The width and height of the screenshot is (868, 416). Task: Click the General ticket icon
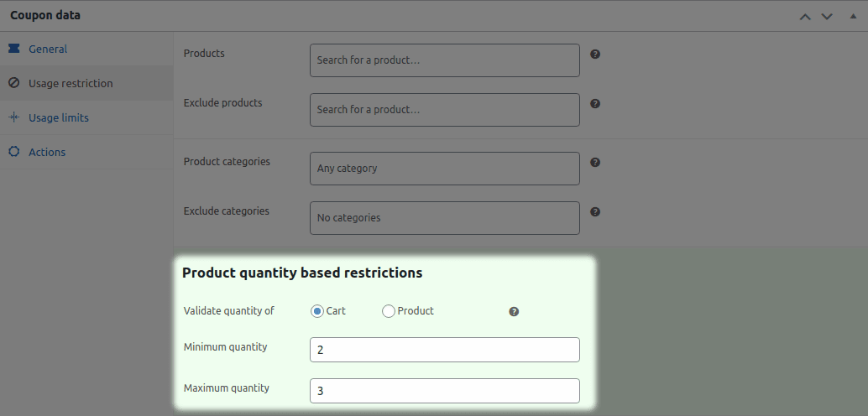[x=13, y=49]
